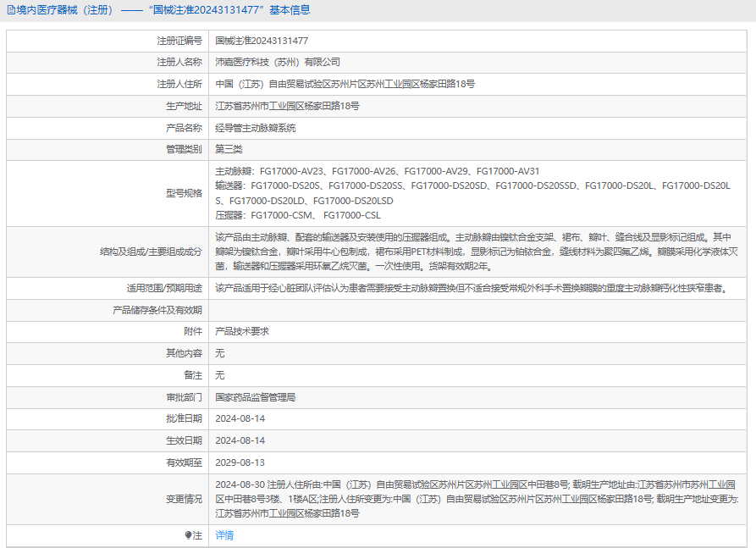Open the 详情 link in the note row

(224, 535)
